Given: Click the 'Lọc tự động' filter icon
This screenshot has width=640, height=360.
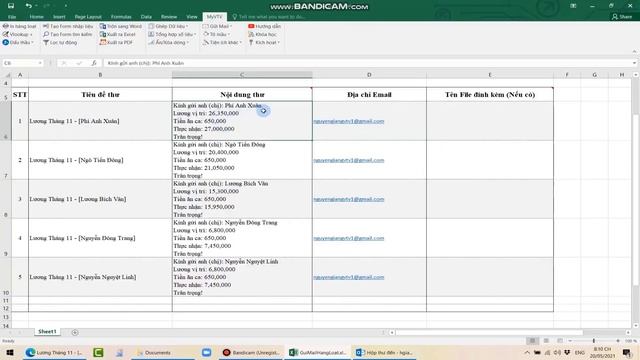Looking at the screenshot, I should pos(46,42).
